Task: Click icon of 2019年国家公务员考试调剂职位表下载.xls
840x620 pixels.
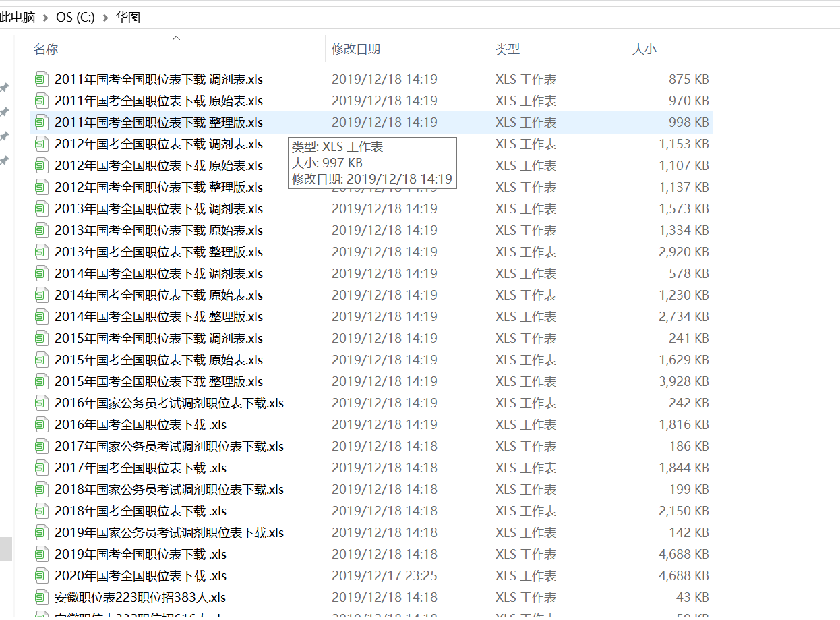Action: coord(42,532)
